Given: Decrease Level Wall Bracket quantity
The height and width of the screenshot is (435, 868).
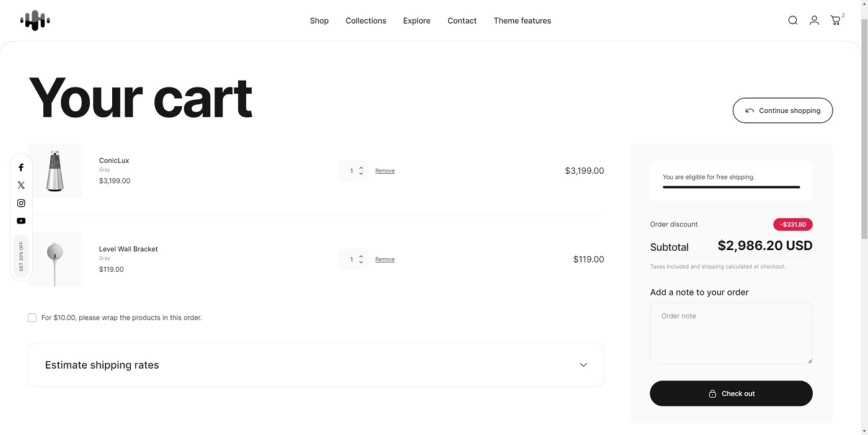Looking at the screenshot, I should (361, 262).
